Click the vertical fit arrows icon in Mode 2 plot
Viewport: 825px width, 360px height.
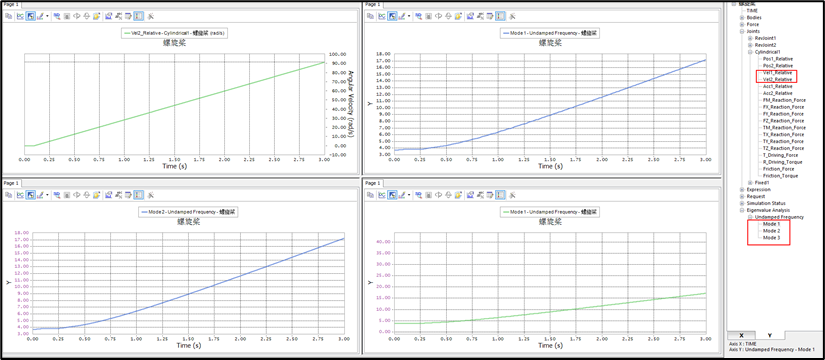pos(86,195)
